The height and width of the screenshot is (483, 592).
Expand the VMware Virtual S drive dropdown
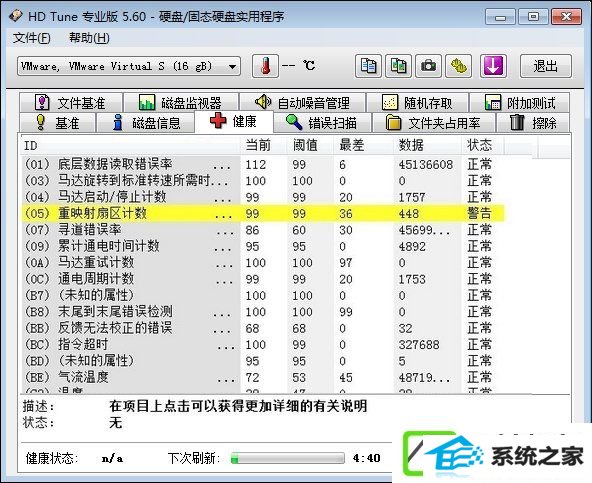pos(129,66)
